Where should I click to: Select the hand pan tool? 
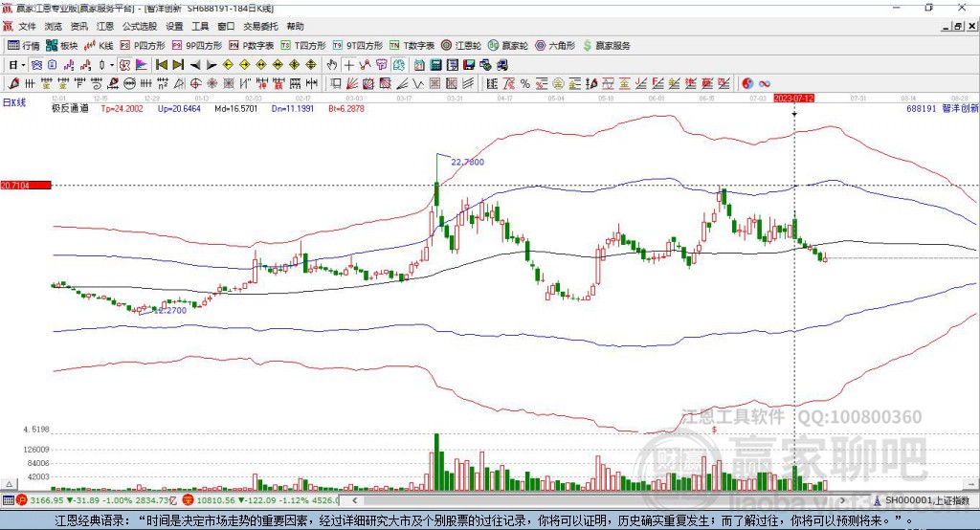332,65
